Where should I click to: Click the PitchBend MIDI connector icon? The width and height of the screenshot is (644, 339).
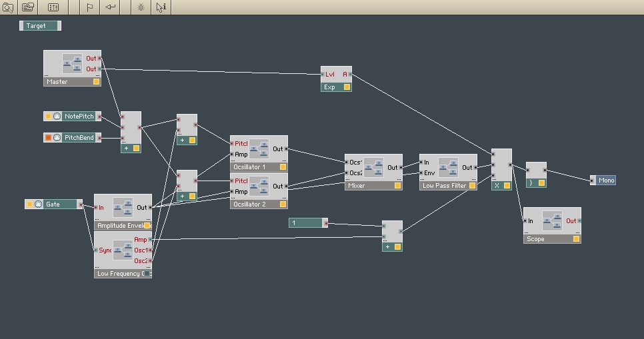[57, 137]
